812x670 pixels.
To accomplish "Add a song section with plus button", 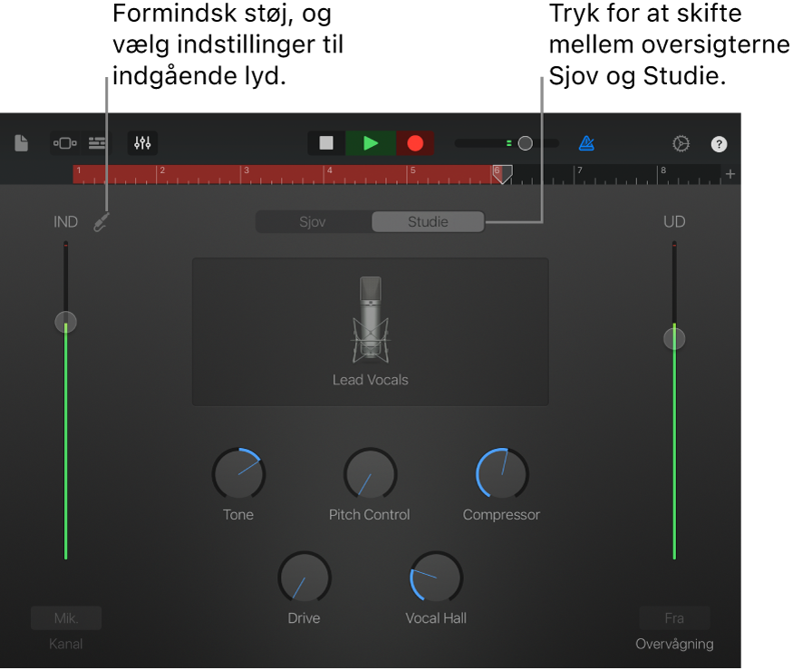I will coord(730,174).
